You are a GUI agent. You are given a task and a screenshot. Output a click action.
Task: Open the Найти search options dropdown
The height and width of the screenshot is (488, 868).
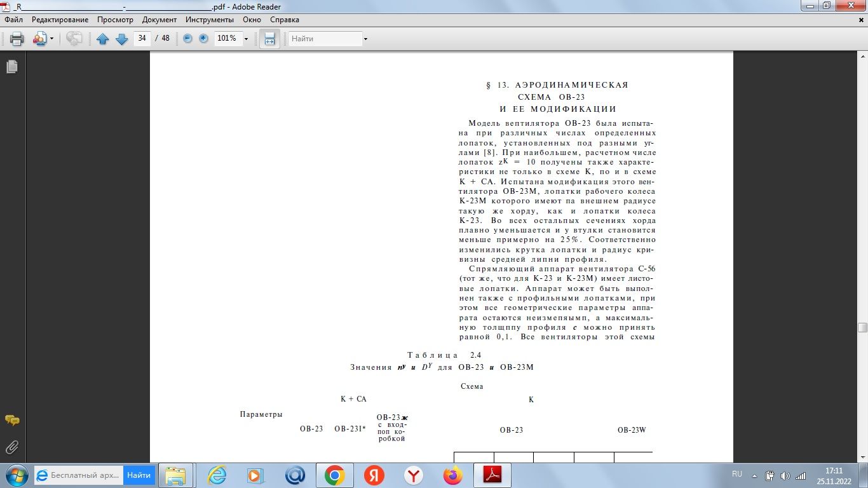click(x=365, y=39)
